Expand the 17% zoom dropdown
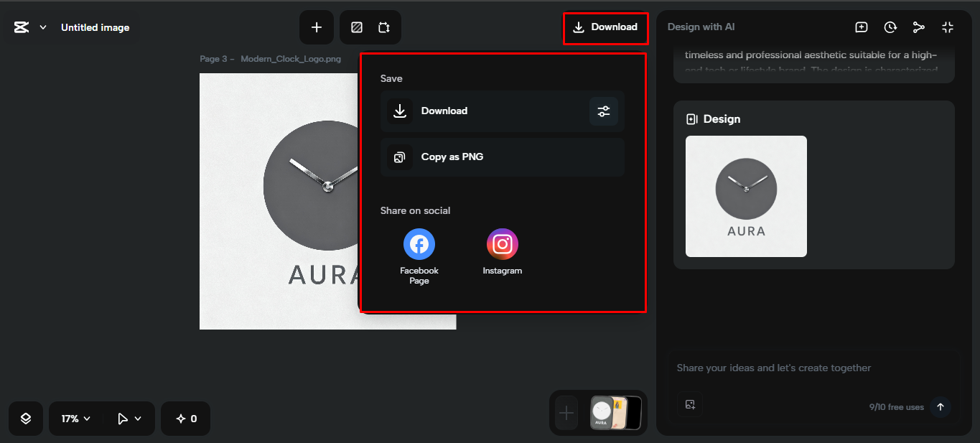Screen dimensions: 980x443 (74, 418)
